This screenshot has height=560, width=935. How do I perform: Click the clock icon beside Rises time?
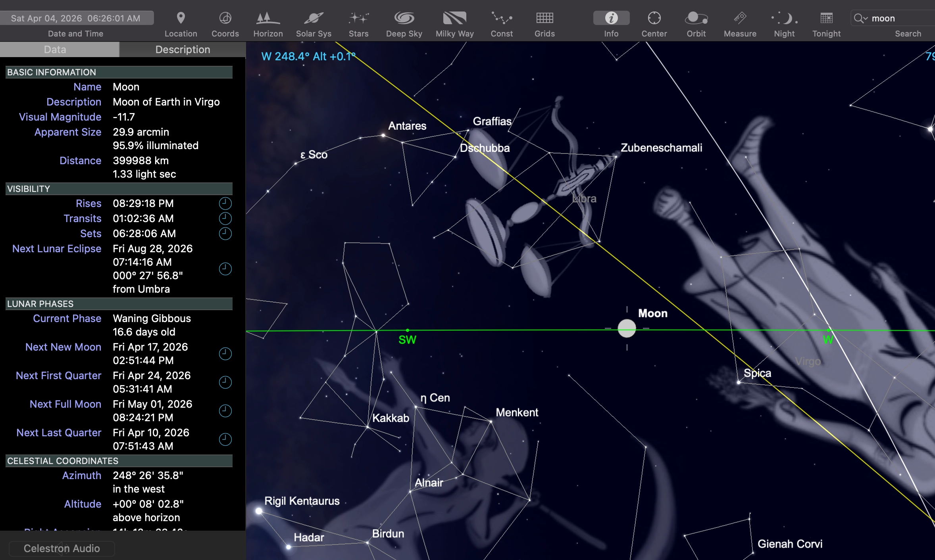pyautogui.click(x=225, y=203)
